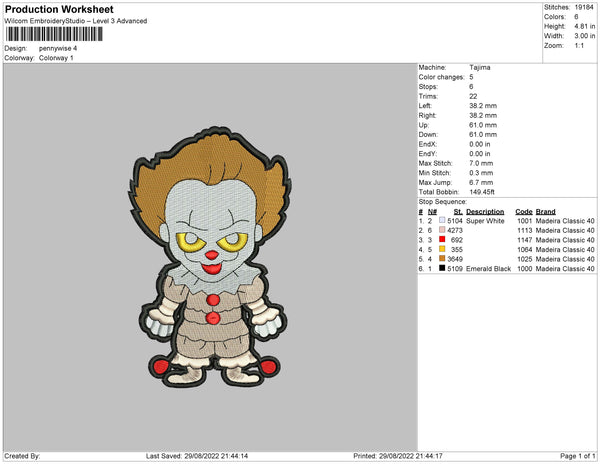
Task: Select the Super White 5104 color swatch
Action: tap(442, 220)
